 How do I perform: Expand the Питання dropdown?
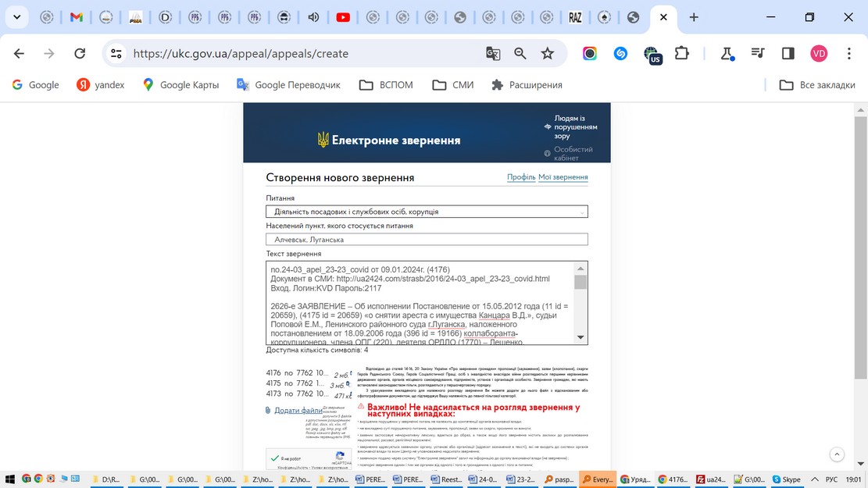[x=427, y=212]
